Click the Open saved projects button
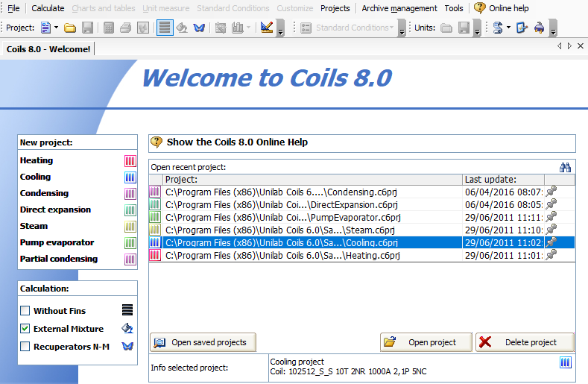This screenshot has height=384, width=588. [203, 342]
